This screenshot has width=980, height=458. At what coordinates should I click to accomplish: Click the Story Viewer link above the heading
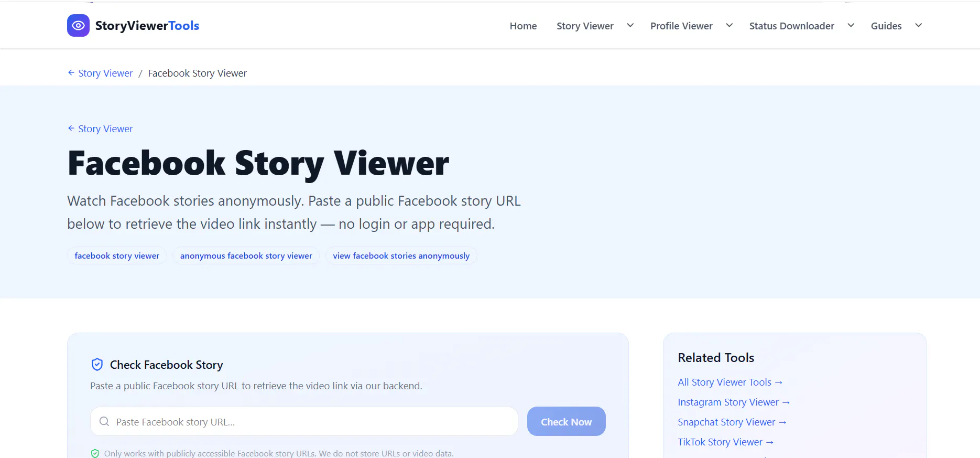coord(105,129)
